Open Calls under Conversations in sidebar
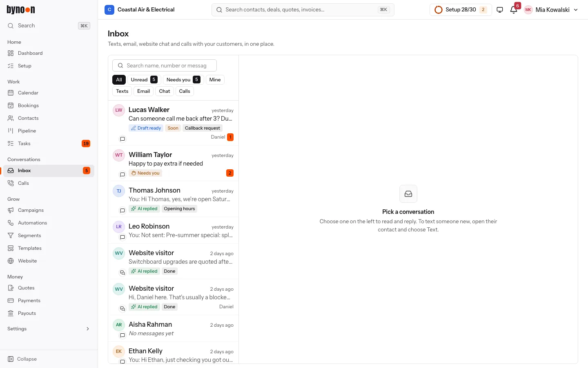Screen dimensions: 588x368 click(x=49, y=183)
